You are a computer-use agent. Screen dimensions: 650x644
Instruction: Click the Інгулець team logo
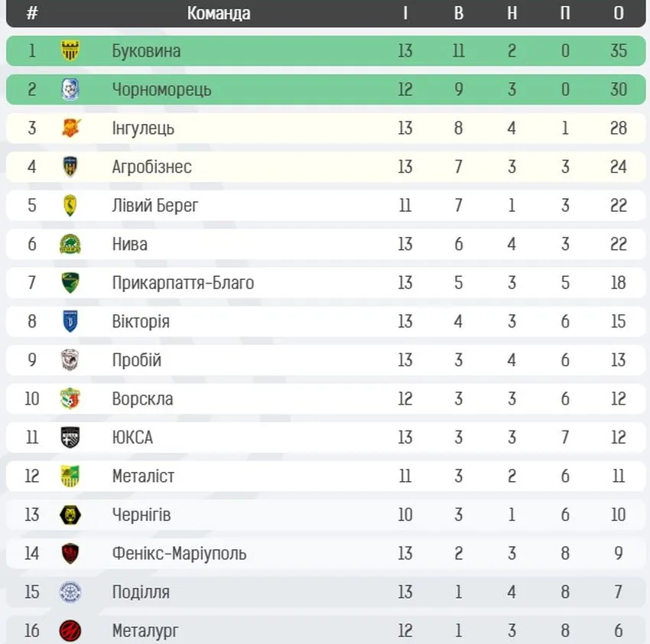pos(70,128)
